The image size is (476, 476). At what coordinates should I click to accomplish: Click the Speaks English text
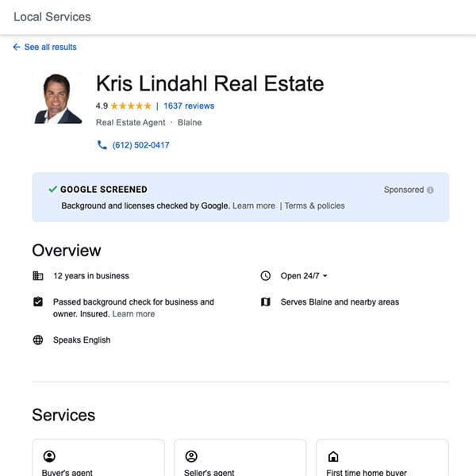pyautogui.click(x=82, y=340)
